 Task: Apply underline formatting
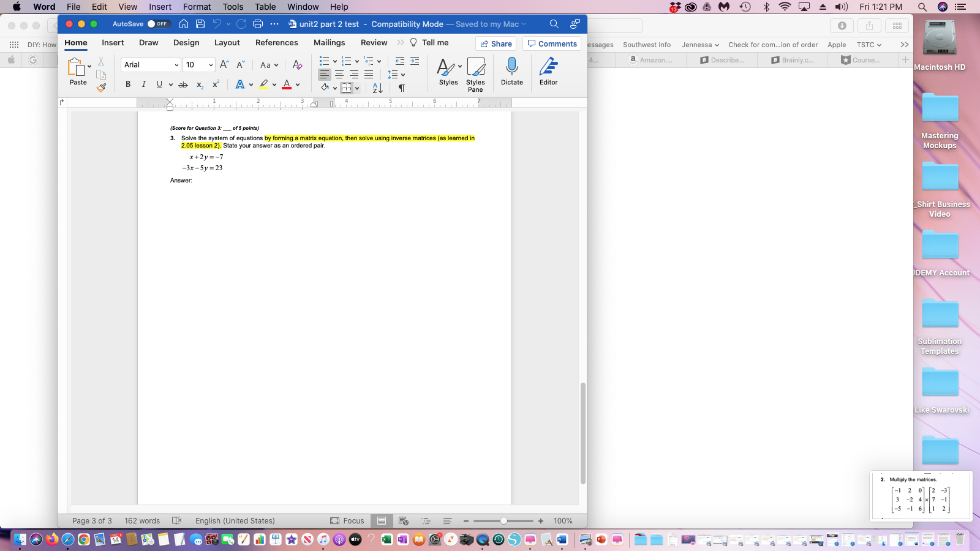coord(159,84)
